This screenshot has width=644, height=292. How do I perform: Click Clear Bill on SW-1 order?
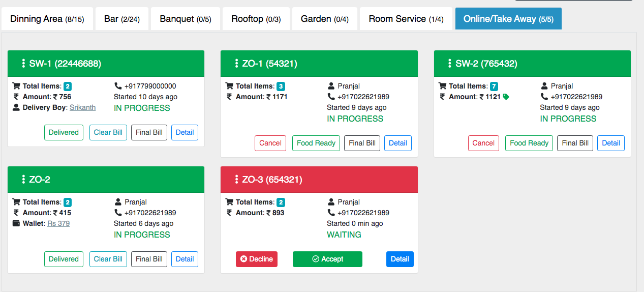108,132
